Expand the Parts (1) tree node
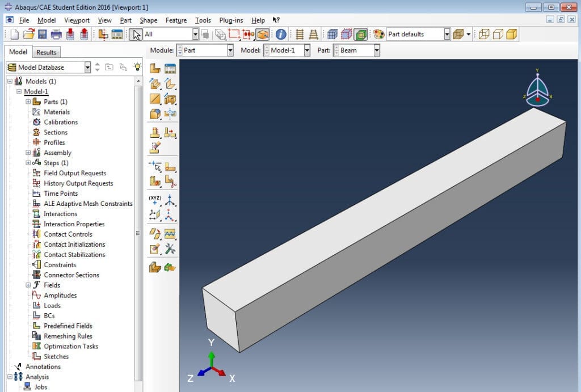Screen dimensions: 581x392 click(x=28, y=102)
